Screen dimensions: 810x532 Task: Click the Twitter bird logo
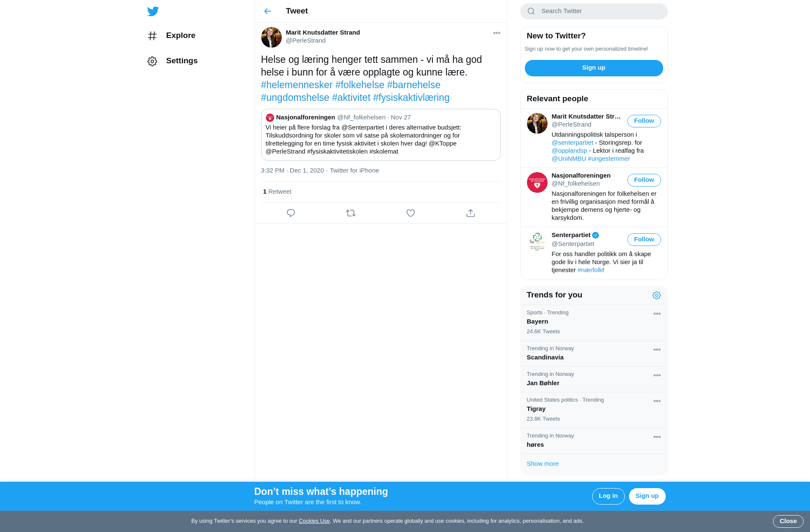(x=153, y=11)
